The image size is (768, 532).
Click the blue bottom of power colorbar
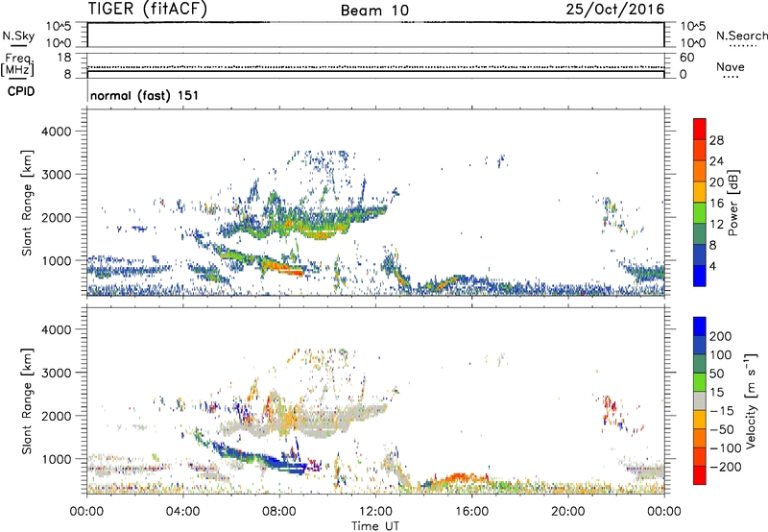tap(700, 278)
